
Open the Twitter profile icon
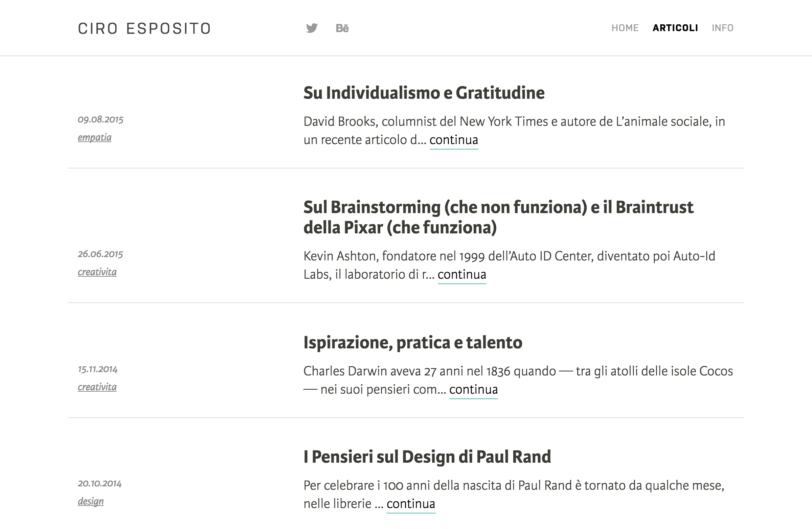tap(312, 28)
